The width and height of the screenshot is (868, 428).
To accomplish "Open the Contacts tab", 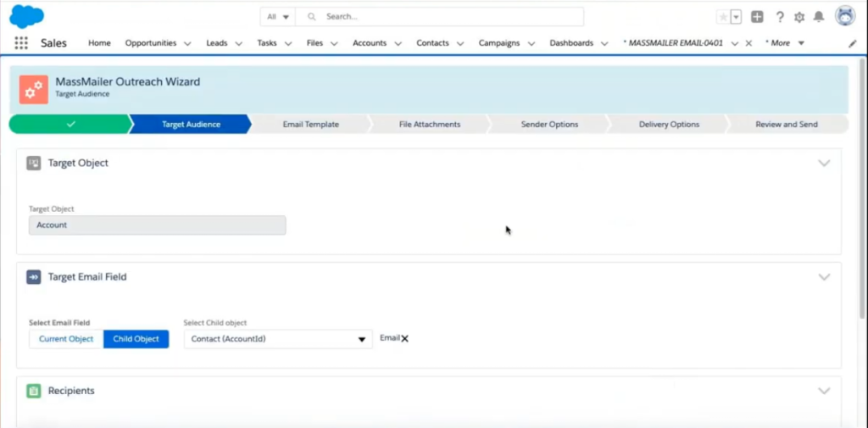I will pyautogui.click(x=433, y=42).
